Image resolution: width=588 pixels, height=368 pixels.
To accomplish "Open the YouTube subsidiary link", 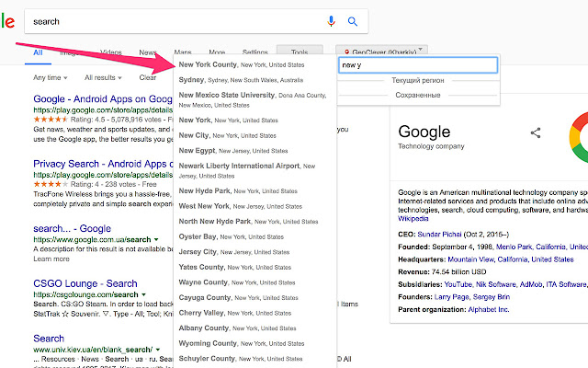I will 458,284.
